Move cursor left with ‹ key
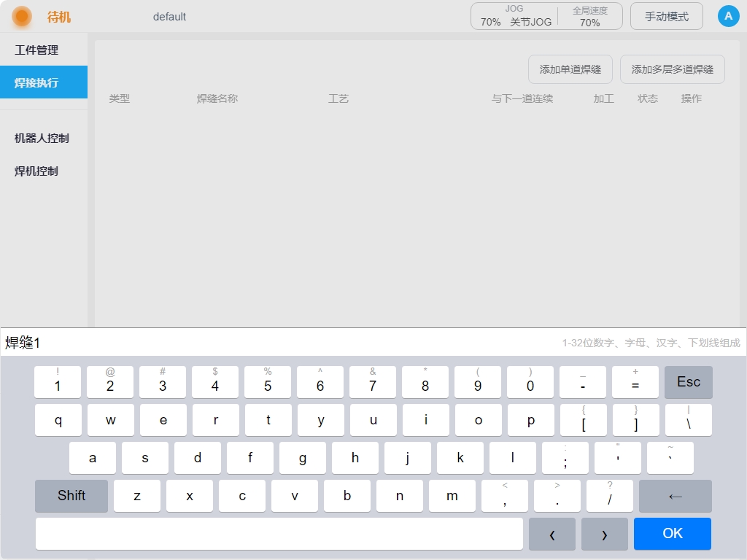 pos(551,534)
